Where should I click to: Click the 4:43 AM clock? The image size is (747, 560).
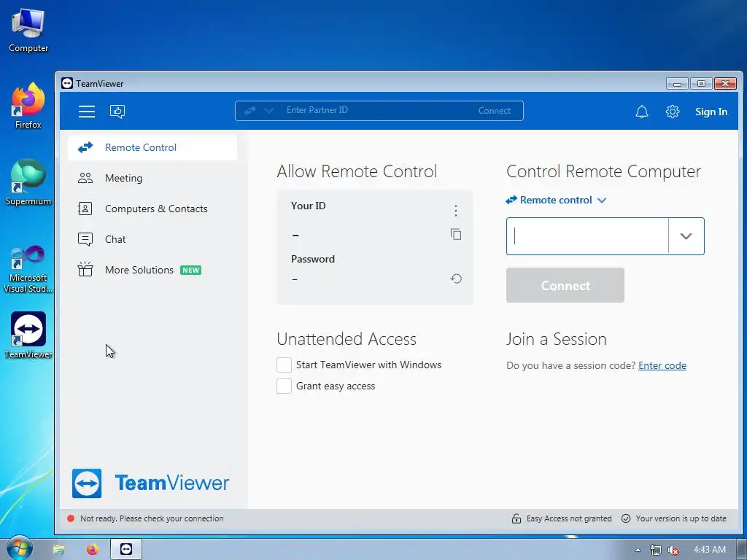pyautogui.click(x=709, y=550)
